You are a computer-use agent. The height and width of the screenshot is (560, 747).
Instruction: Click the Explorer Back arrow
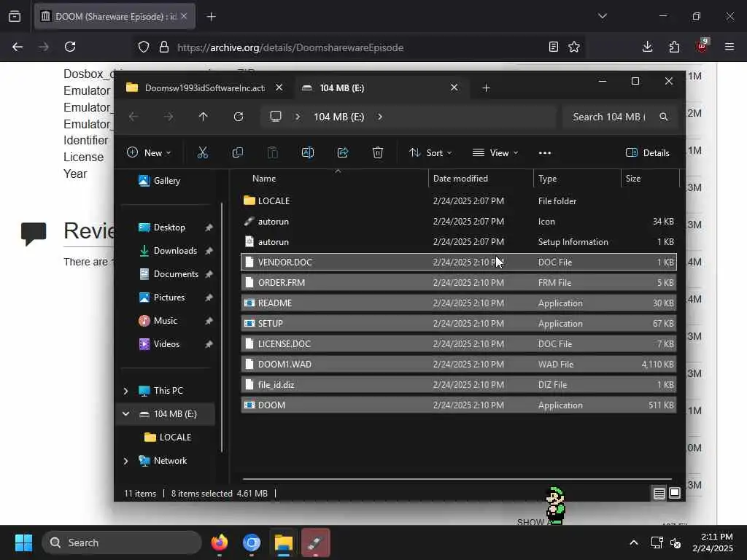(133, 117)
